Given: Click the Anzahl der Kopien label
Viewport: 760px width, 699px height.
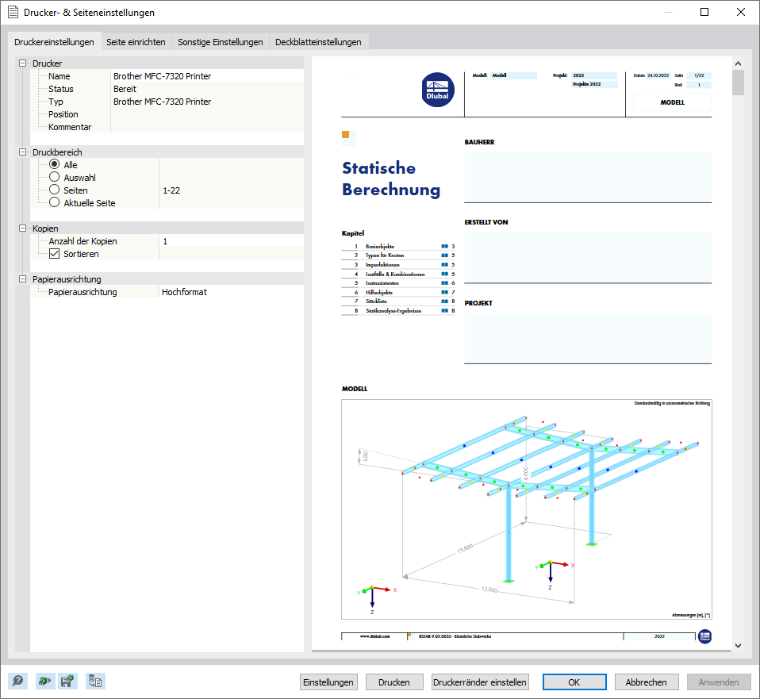Looking at the screenshot, I should click(83, 241).
